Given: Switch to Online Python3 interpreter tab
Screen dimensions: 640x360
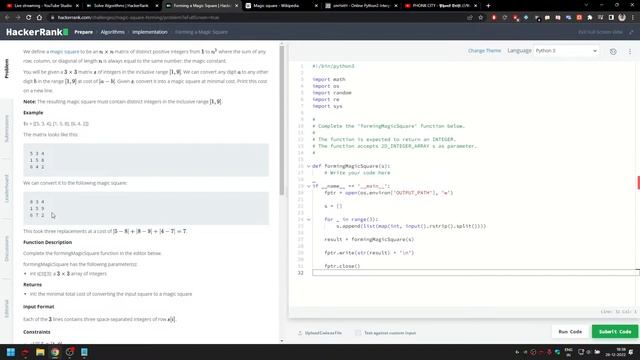Looking at the screenshot, I should click(360, 6).
